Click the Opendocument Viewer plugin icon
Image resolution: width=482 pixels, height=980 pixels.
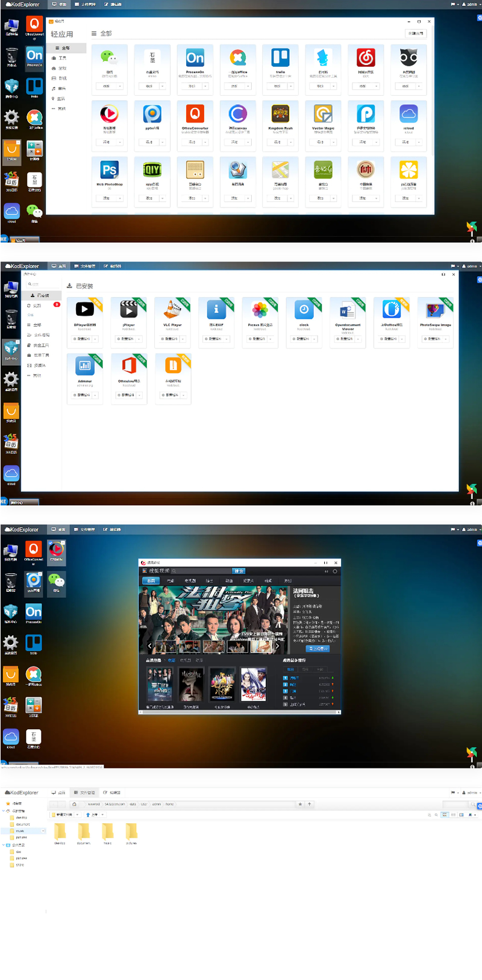click(x=348, y=310)
